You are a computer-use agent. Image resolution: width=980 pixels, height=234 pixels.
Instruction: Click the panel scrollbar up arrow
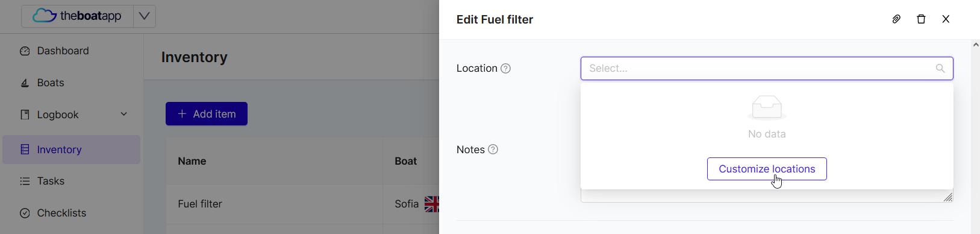[x=975, y=45]
